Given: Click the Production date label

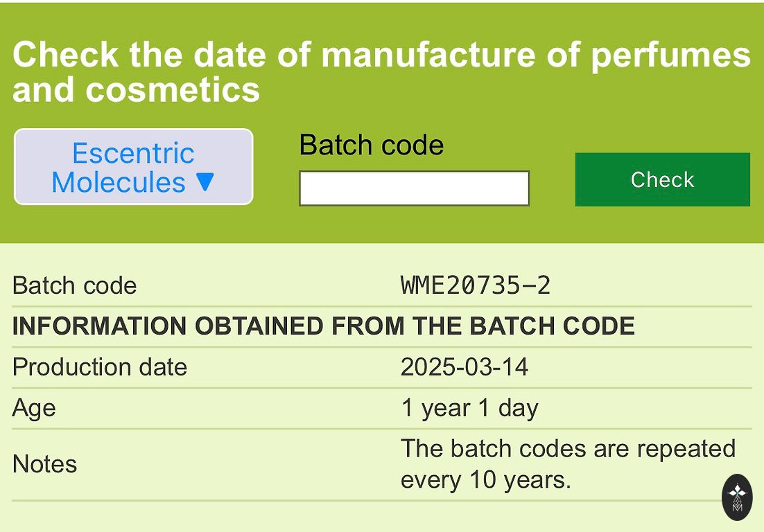Looking at the screenshot, I should tap(100, 367).
